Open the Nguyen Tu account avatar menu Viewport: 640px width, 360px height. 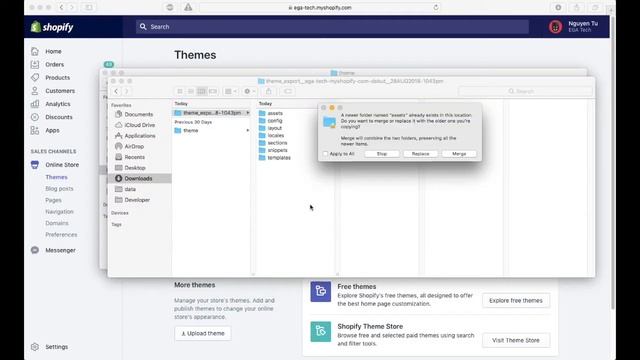556,27
